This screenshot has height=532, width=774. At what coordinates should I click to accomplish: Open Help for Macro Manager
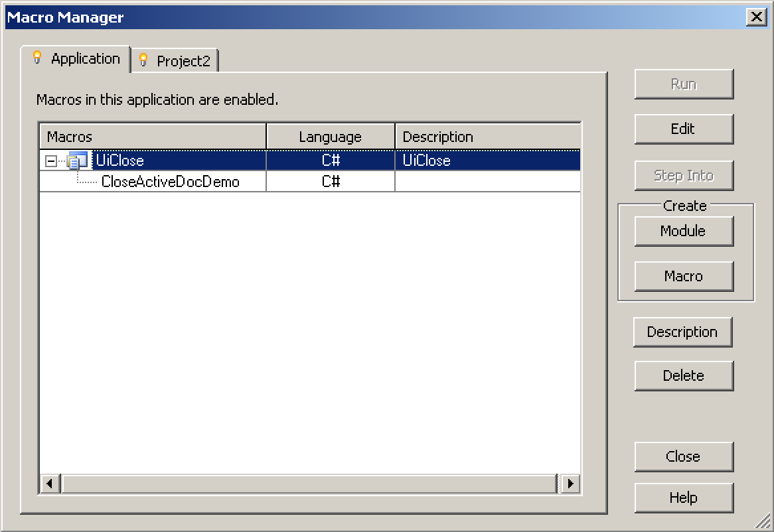coord(684,498)
